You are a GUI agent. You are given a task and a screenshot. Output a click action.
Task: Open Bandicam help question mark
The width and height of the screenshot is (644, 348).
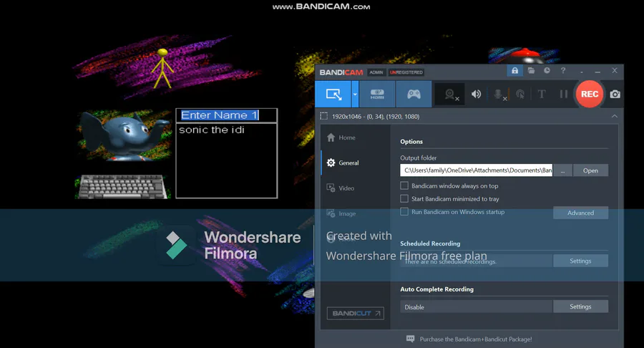(563, 71)
